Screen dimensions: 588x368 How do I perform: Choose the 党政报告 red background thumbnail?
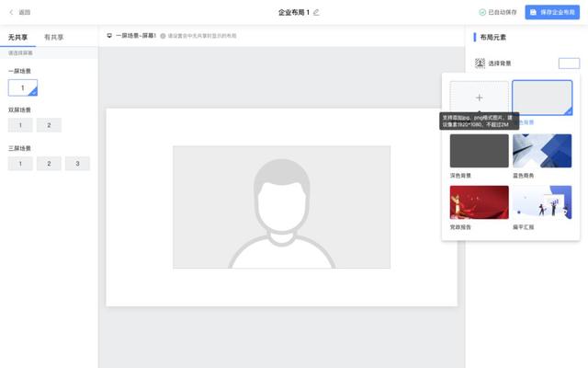pos(480,202)
